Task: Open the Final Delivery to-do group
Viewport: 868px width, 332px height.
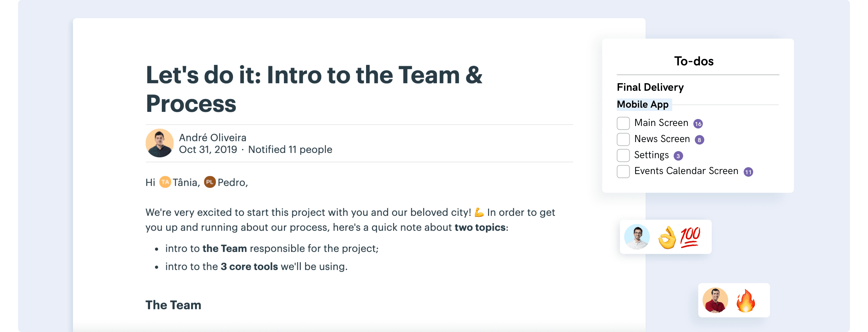Action: 650,87
